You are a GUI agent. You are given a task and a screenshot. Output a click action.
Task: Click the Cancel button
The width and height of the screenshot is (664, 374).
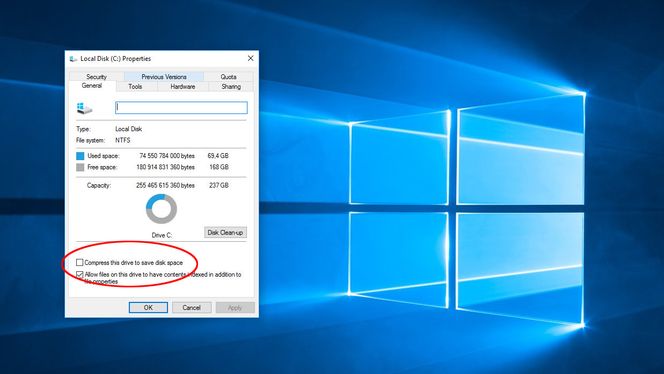click(191, 308)
